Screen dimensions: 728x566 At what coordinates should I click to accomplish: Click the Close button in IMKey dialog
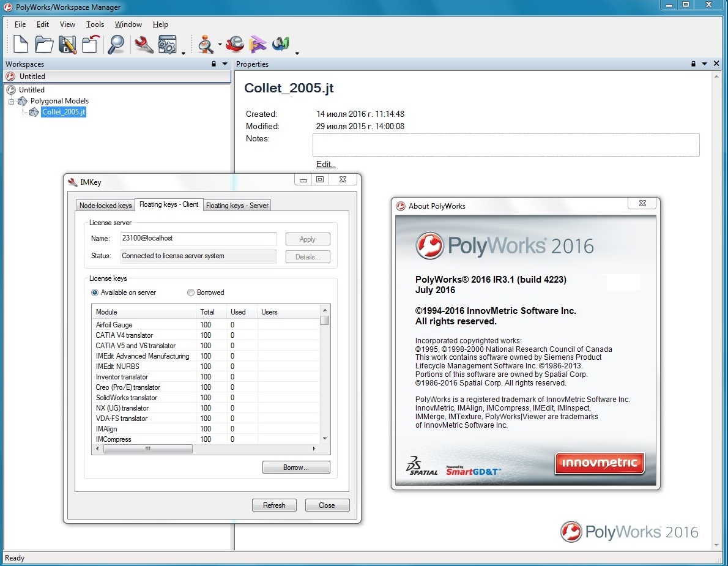(327, 505)
